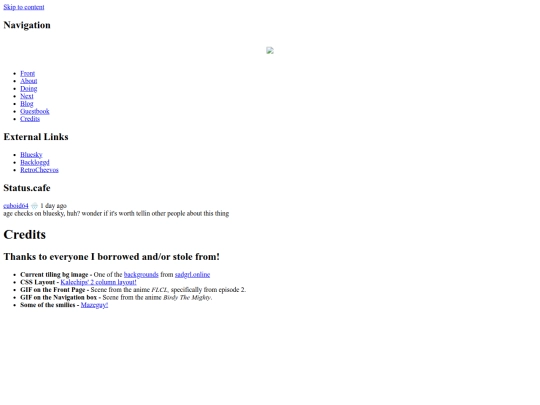
Task: Open Kalechips' 2 column layout link
Action: point(98,282)
